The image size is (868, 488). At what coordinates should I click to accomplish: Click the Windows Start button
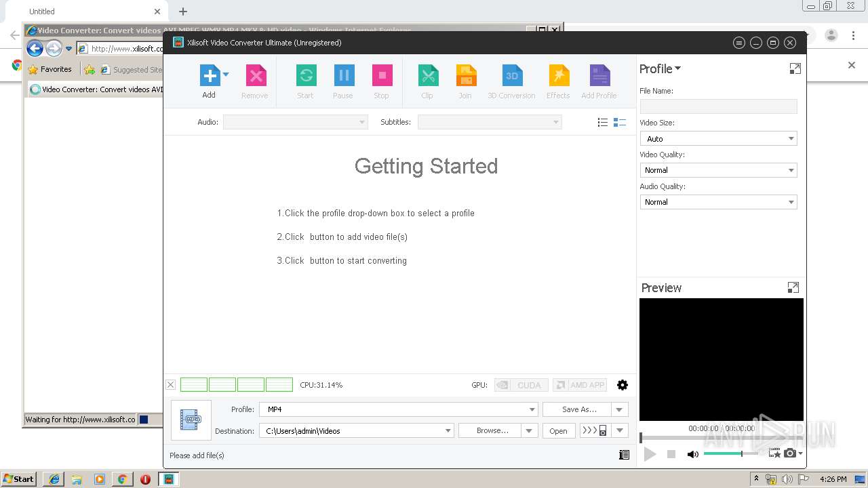pos(18,479)
